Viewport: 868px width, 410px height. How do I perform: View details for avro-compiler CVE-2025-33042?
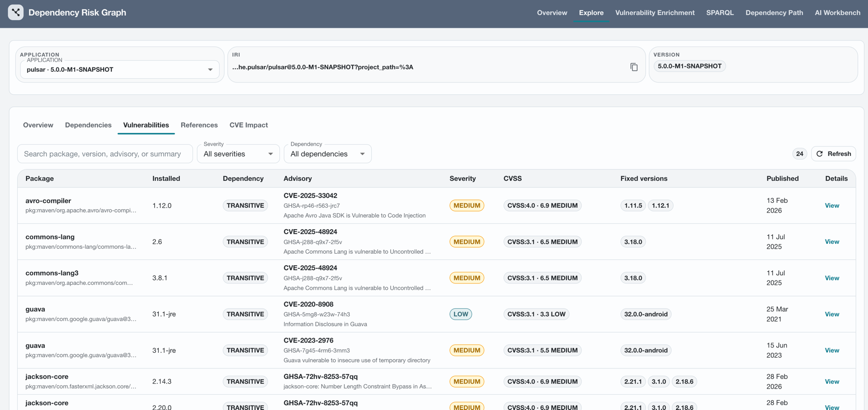coord(832,206)
